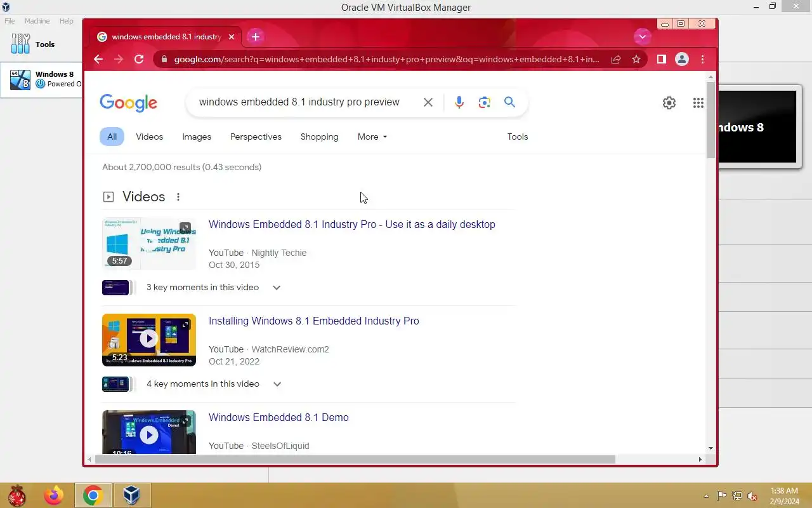The image size is (812, 508).
Task: Bookmark this page with star icon
Action: (x=636, y=59)
